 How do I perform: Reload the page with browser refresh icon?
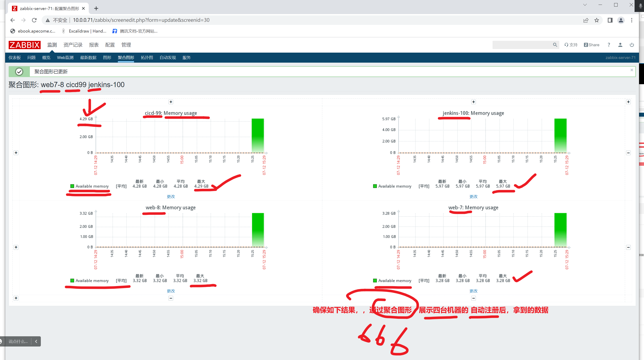pos(34,20)
